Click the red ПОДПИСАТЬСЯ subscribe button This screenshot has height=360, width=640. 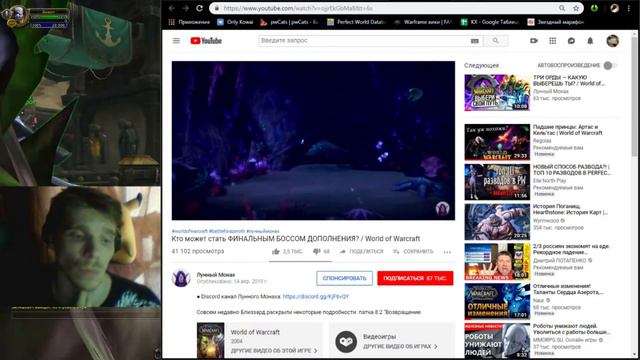point(415,278)
